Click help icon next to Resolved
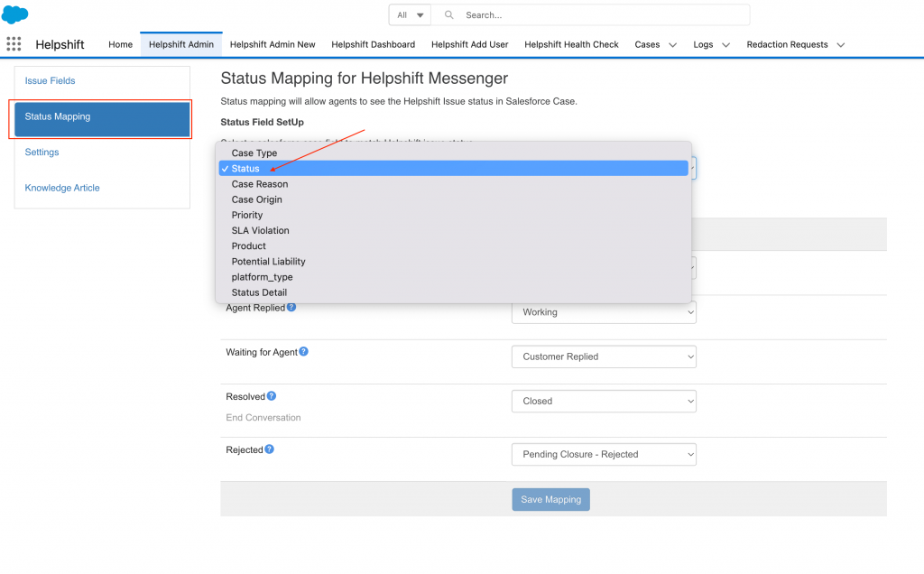Image resolution: width=924 pixels, height=574 pixels. pos(272,396)
